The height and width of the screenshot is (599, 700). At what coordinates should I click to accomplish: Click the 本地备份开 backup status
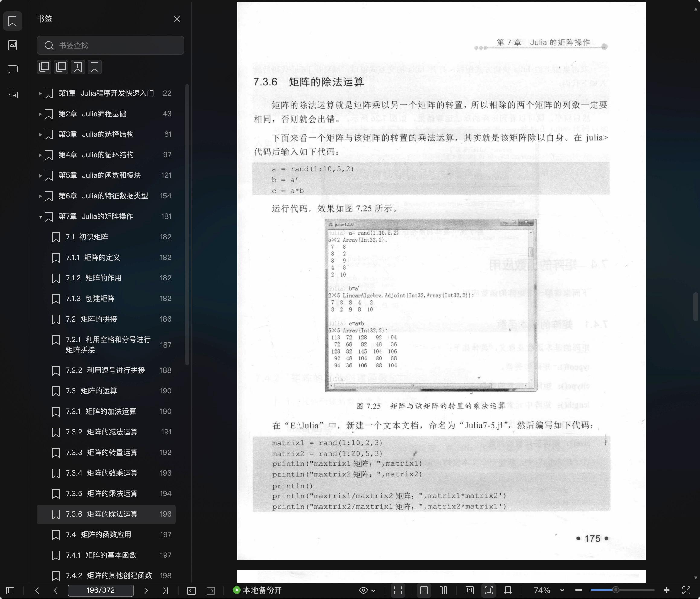[x=257, y=590]
